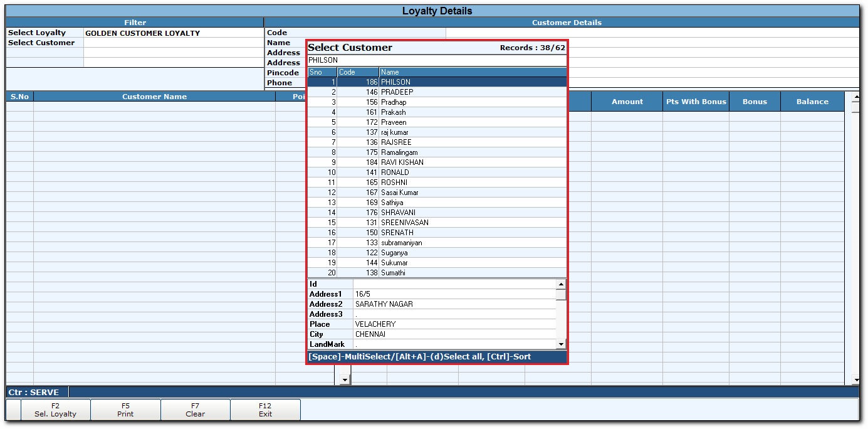The height and width of the screenshot is (429, 868).
Task: Sort by the Sno column header
Action: 322,72
